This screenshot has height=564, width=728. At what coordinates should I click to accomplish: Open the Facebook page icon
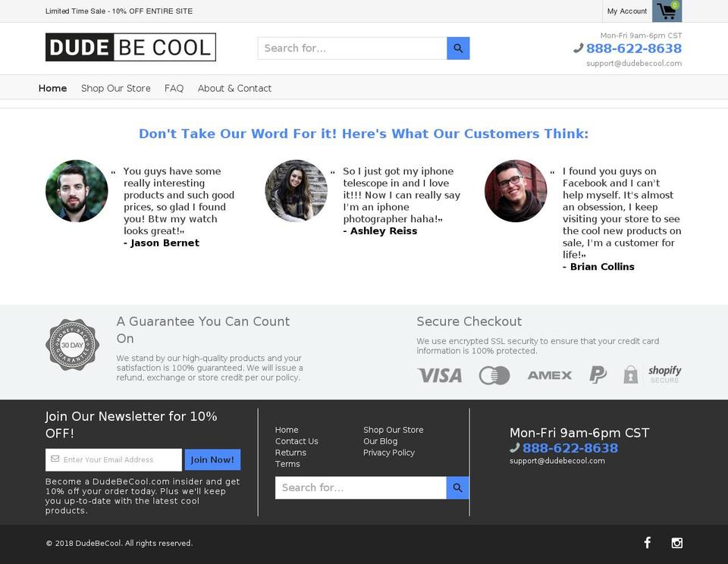(x=647, y=542)
